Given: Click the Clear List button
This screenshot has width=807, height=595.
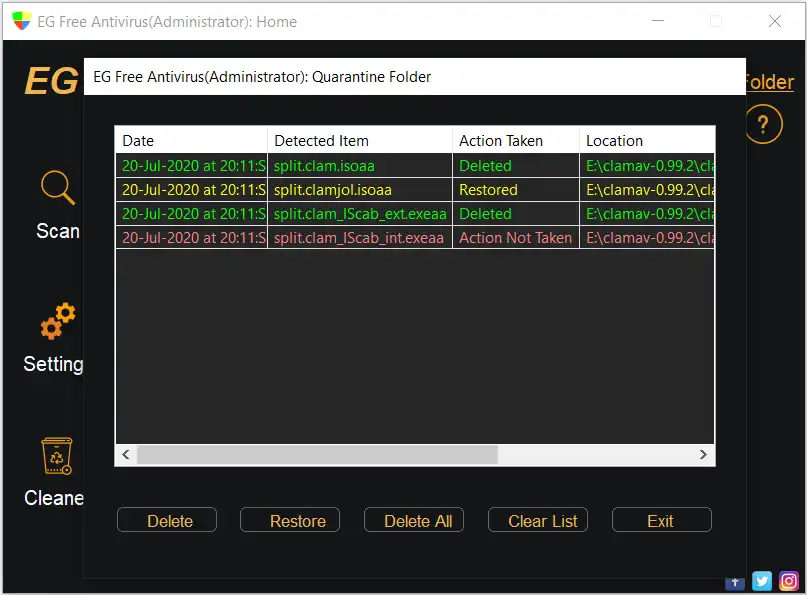Looking at the screenshot, I should click(538, 520).
